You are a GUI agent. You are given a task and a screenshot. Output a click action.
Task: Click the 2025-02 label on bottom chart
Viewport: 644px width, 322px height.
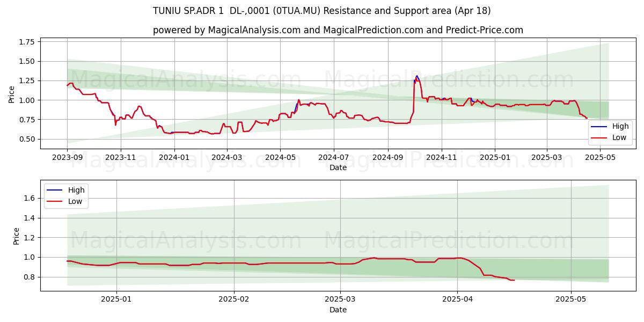click(x=235, y=300)
